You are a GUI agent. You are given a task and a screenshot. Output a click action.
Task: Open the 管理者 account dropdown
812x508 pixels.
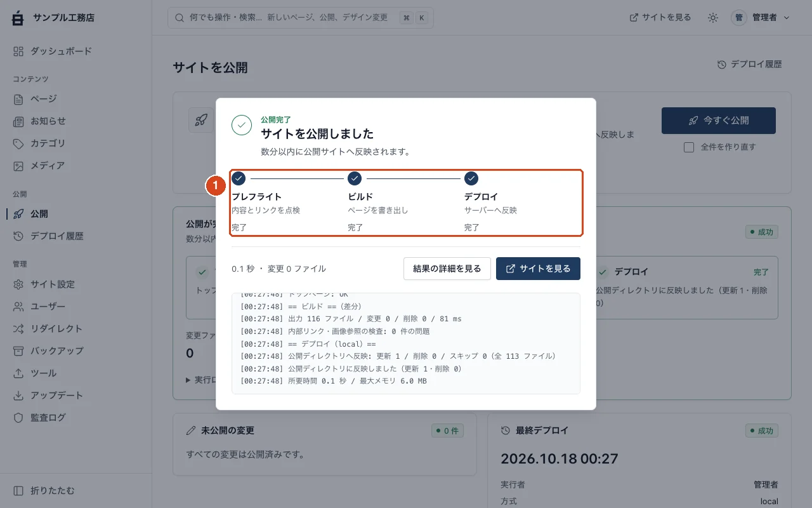(761, 18)
